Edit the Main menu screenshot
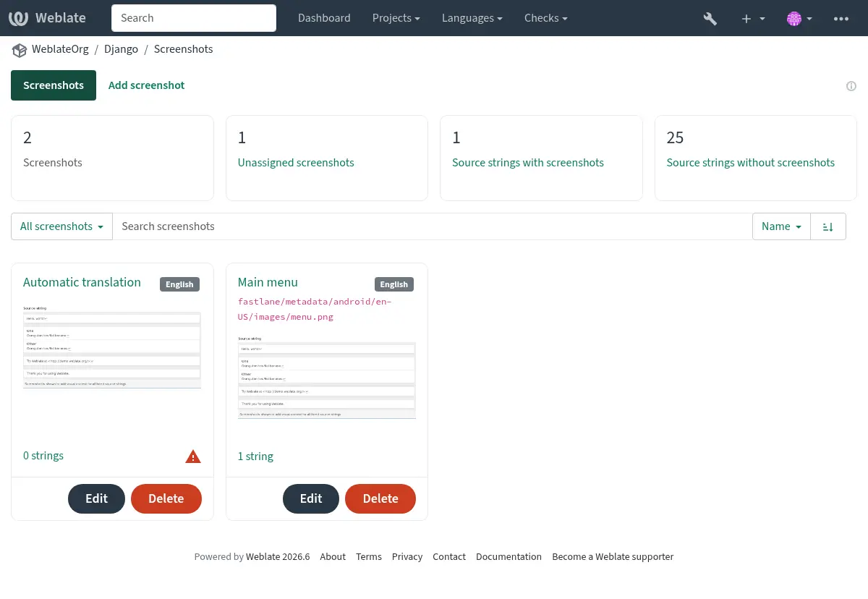 pyautogui.click(x=311, y=498)
